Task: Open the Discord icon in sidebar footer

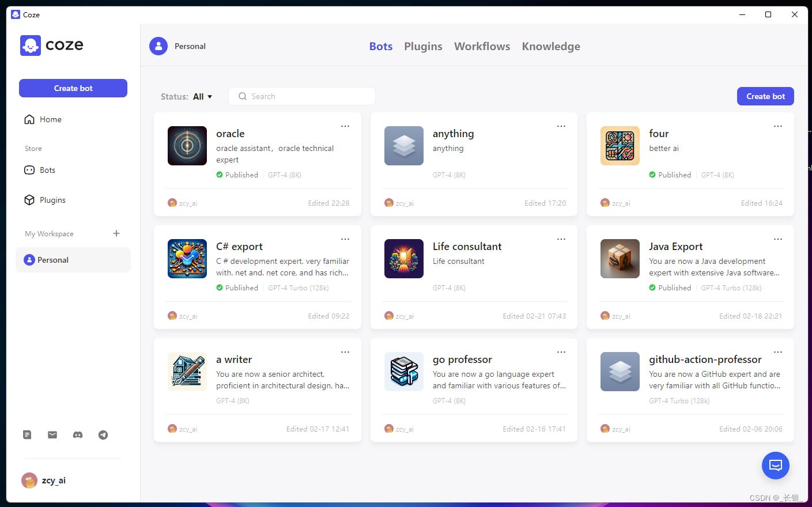Action: point(78,435)
